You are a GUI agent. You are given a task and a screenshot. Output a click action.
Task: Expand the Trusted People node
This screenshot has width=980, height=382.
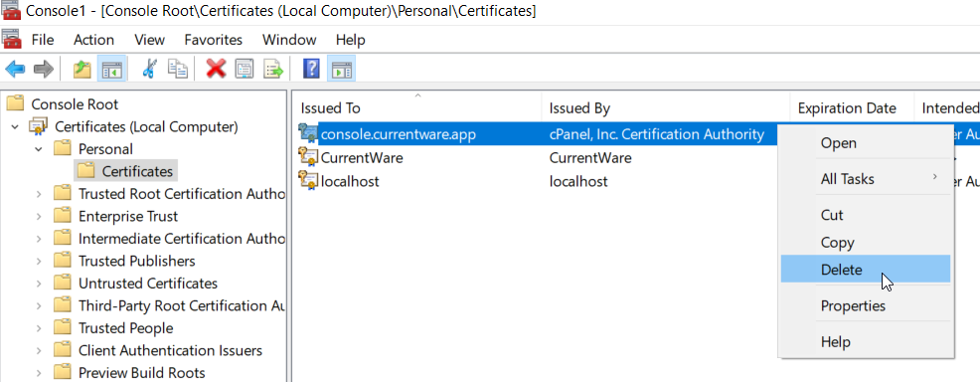(38, 328)
